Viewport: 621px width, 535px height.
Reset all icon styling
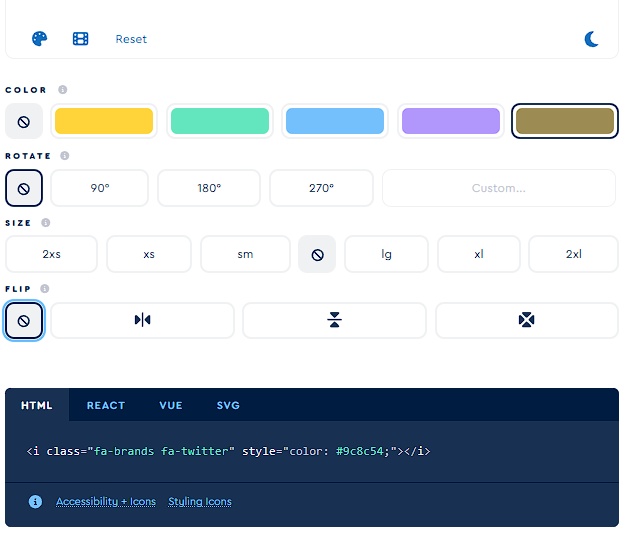point(131,39)
